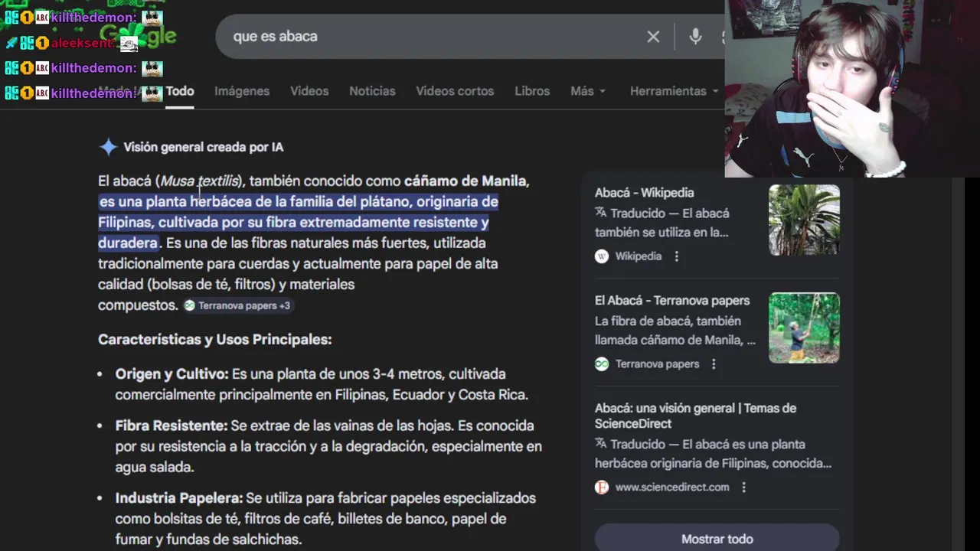The image size is (980, 551).
Task: Click the translate icon in the Wikipedia snippet
Action: (x=601, y=213)
